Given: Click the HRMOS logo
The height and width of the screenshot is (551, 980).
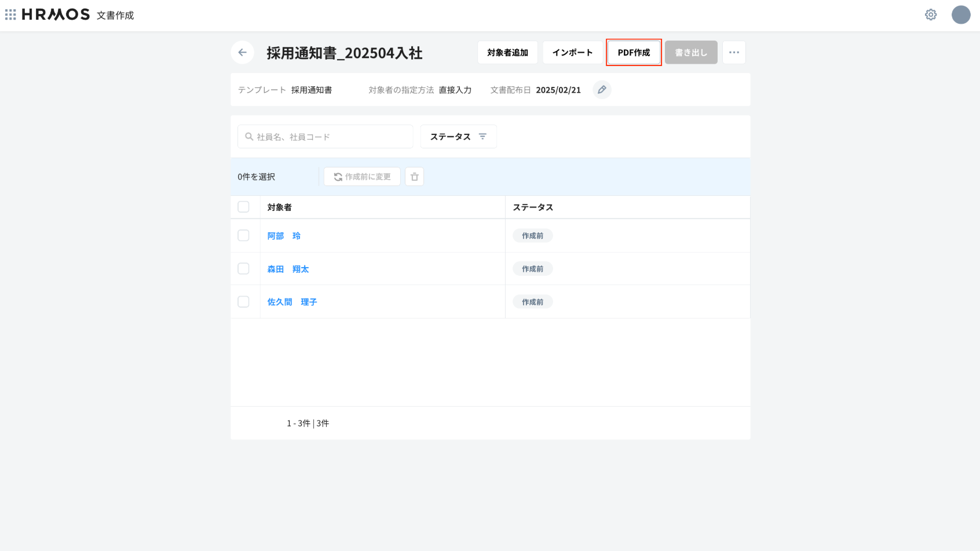Looking at the screenshot, I should pos(56,14).
